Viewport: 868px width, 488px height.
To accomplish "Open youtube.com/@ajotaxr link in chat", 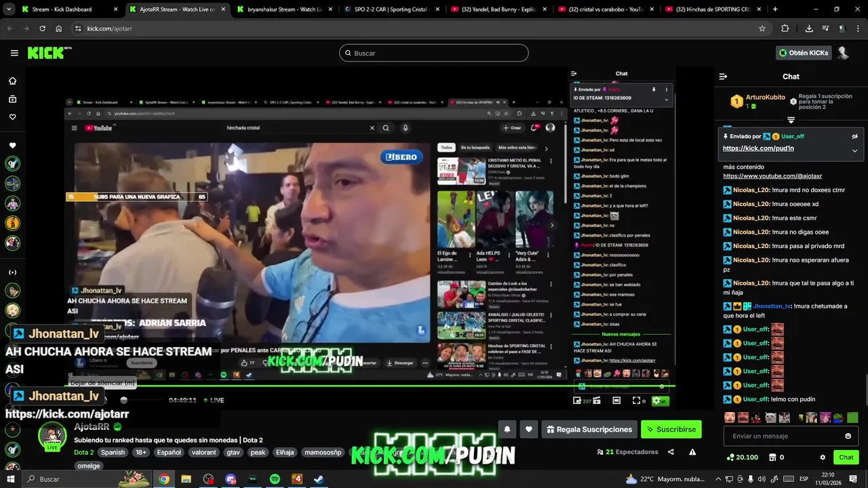I will tap(772, 176).
